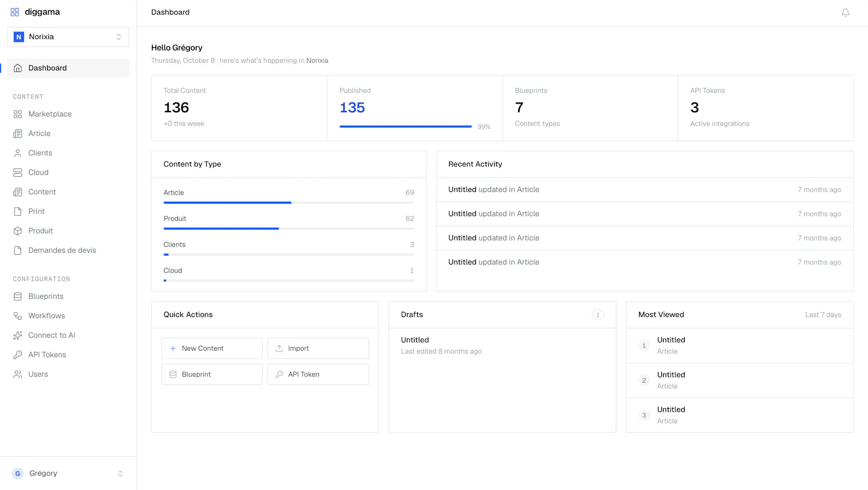Open Workflows via its sidebar icon
Viewport: 868px width, 490px height.
(18, 316)
